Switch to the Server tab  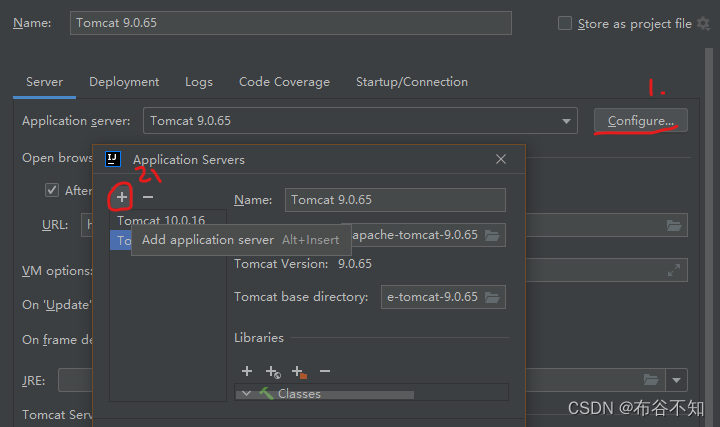pyautogui.click(x=44, y=82)
